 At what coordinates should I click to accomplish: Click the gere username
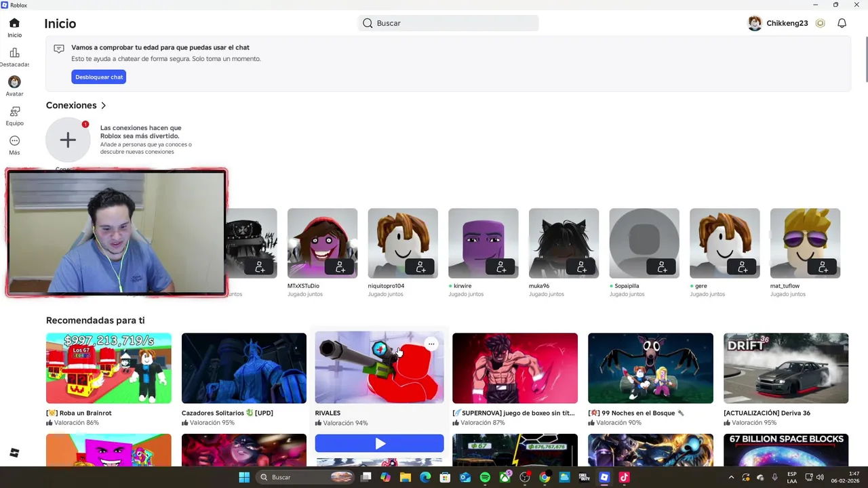pos(701,286)
